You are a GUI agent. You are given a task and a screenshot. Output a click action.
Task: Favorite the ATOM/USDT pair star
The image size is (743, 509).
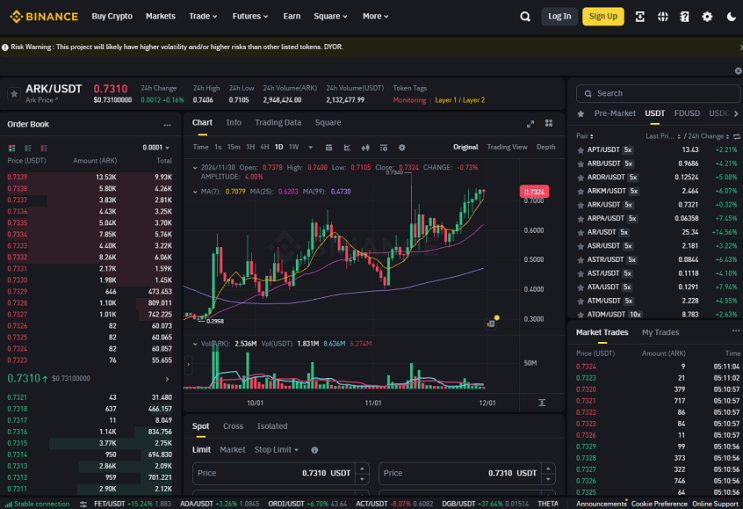point(580,315)
